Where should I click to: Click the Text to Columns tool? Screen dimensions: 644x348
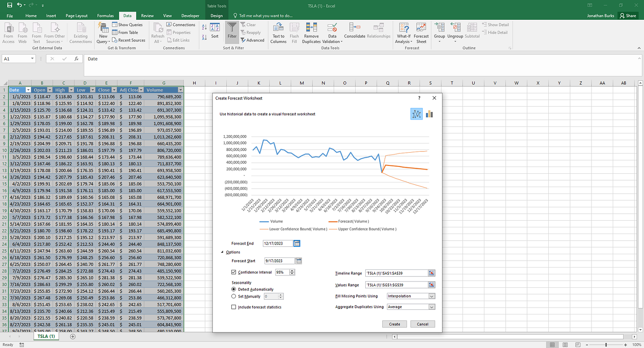pos(278,32)
